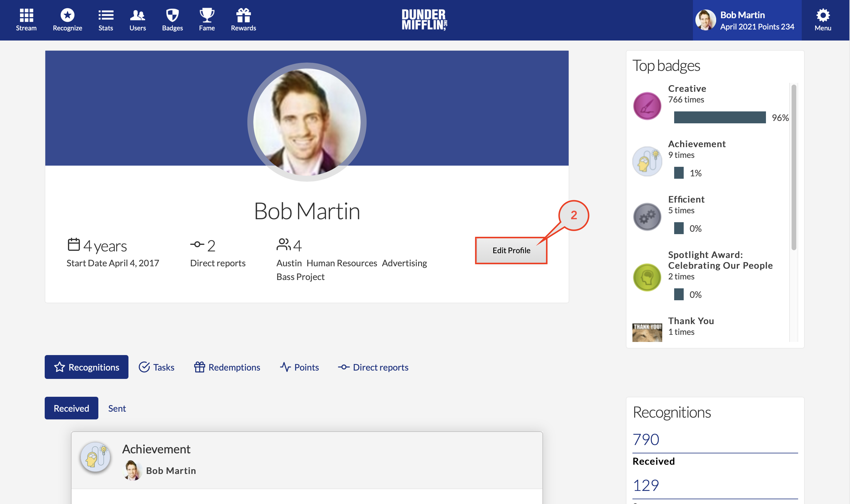The height and width of the screenshot is (504, 850).
Task: Click the Creative badge icon
Action: click(x=647, y=106)
